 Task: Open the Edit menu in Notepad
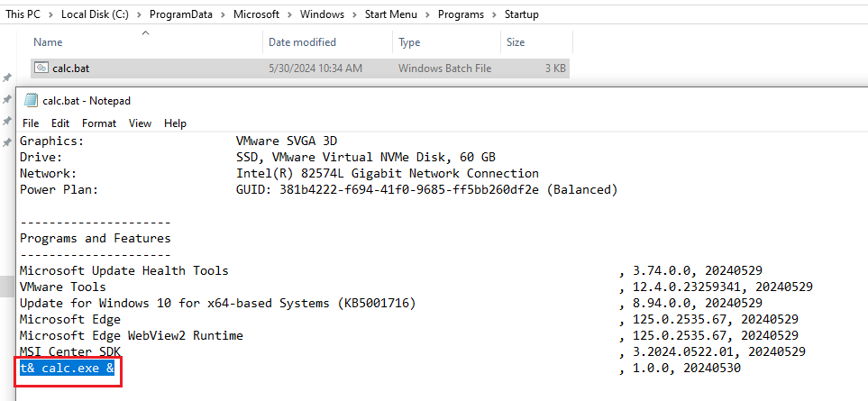coord(60,123)
